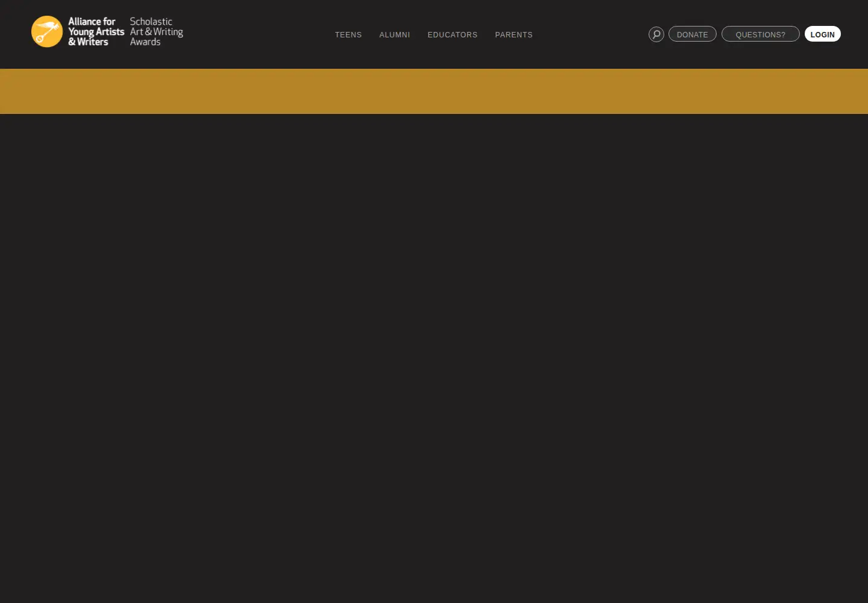The height and width of the screenshot is (603, 868).
Task: Open the Alumni menu
Action: click(395, 35)
